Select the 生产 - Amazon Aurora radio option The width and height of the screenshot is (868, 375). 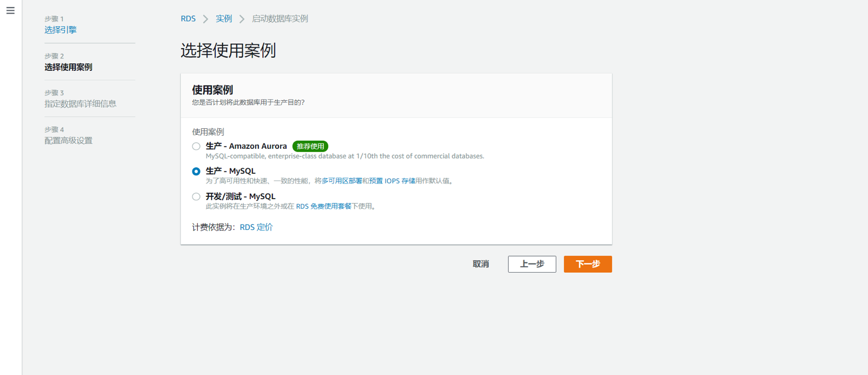[x=196, y=146]
